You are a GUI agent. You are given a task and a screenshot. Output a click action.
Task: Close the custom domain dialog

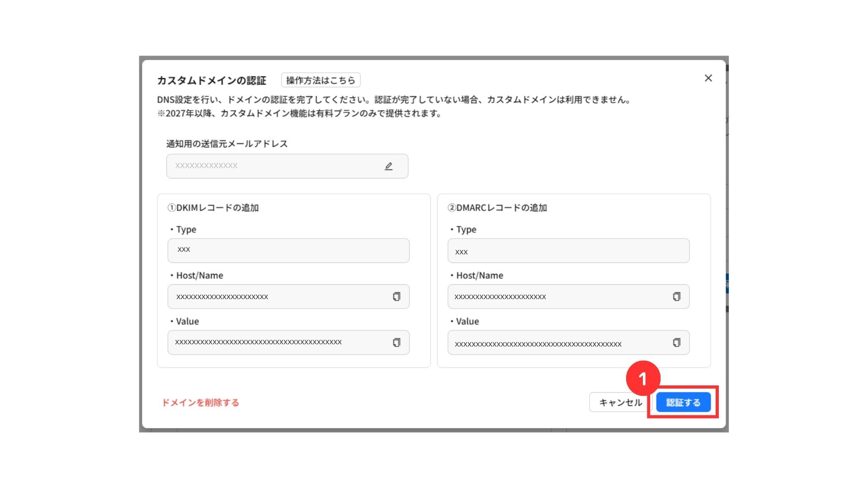coord(708,78)
